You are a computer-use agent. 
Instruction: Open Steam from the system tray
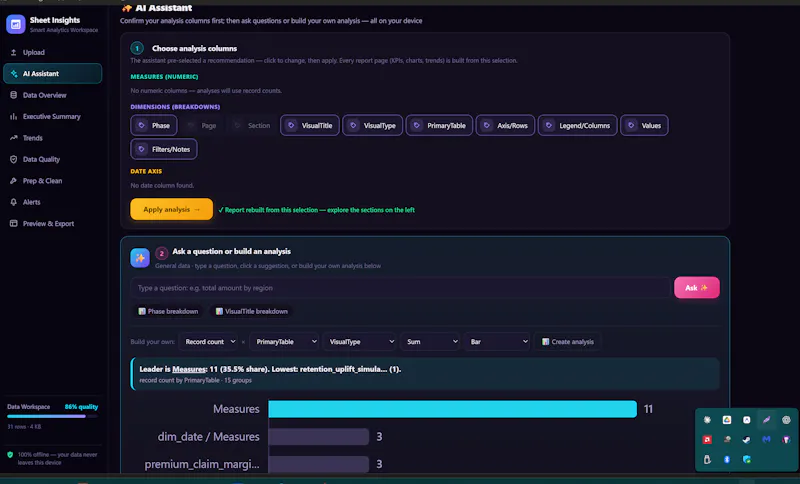click(746, 439)
